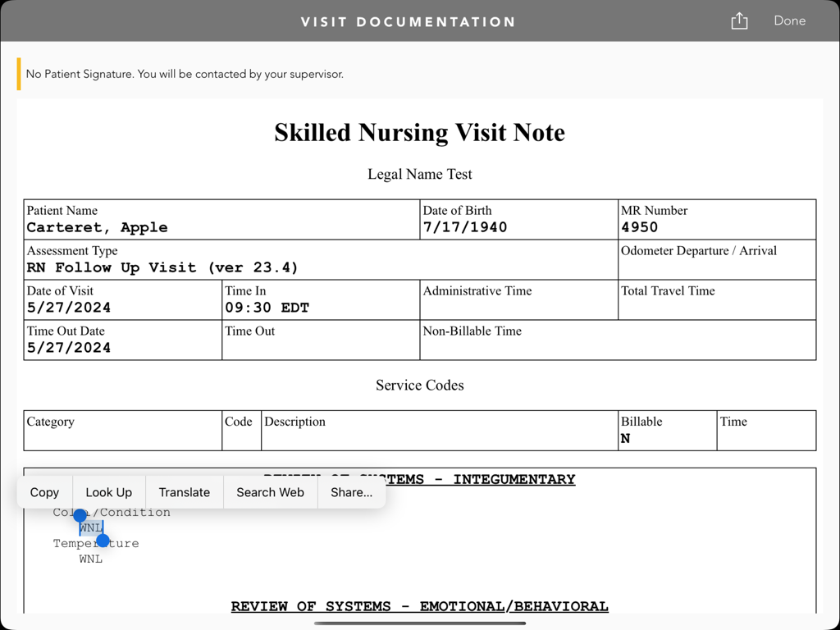Image resolution: width=840 pixels, height=630 pixels.
Task: Tap the Share... item in the selection menu
Action: click(x=351, y=492)
